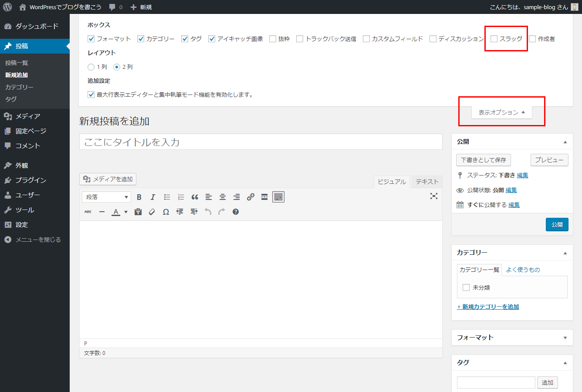Select the 1列 layout radio button

click(x=91, y=67)
